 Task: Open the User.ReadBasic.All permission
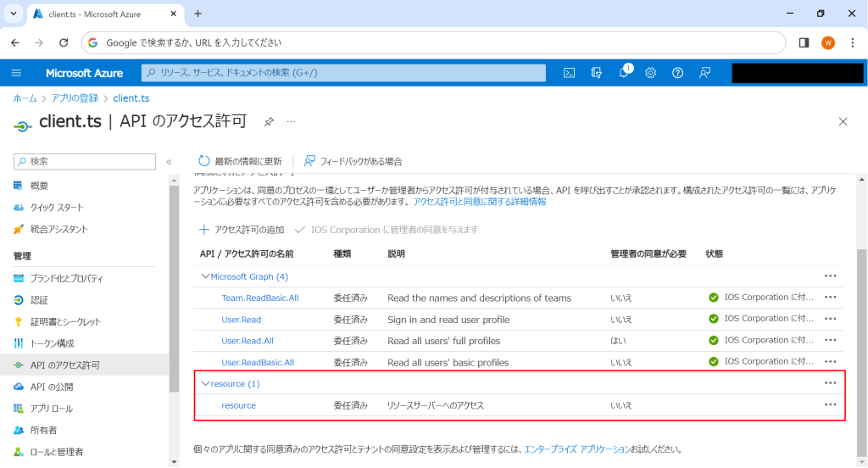pos(258,362)
